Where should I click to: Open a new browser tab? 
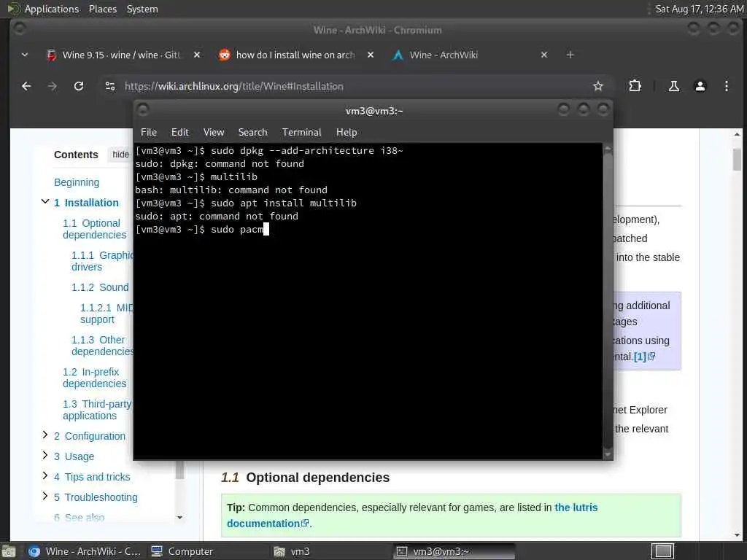click(x=570, y=55)
